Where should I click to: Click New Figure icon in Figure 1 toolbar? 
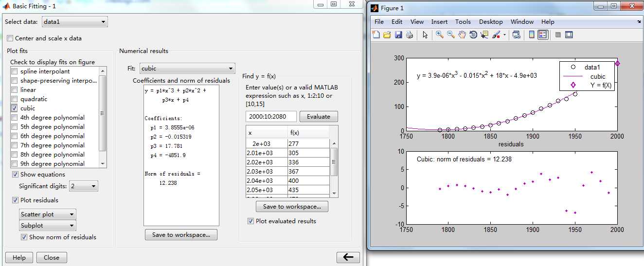tap(376, 35)
